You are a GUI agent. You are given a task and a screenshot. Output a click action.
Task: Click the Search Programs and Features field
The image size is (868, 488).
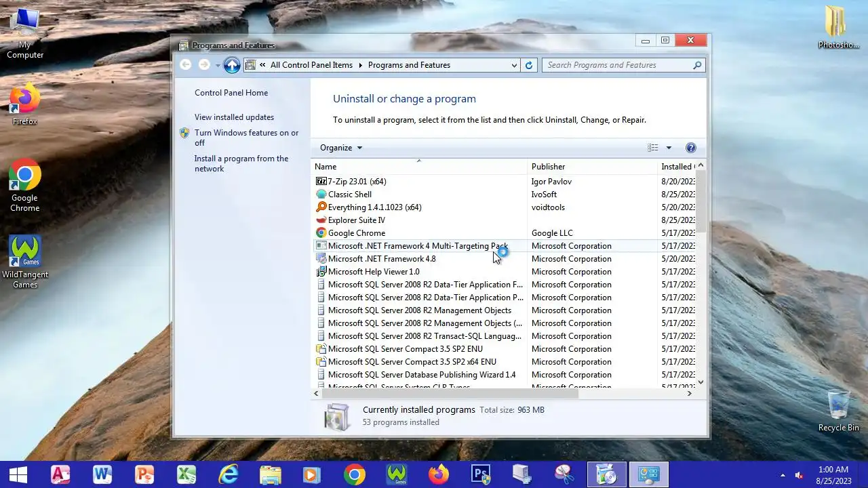point(617,65)
